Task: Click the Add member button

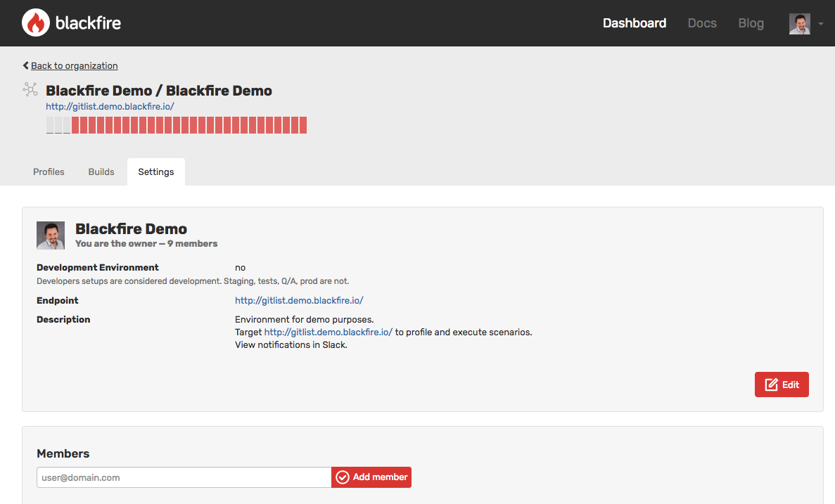Action: click(371, 477)
